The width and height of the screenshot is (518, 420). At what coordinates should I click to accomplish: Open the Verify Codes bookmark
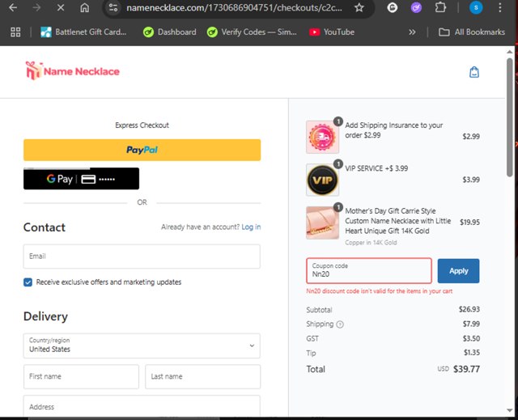(x=252, y=32)
